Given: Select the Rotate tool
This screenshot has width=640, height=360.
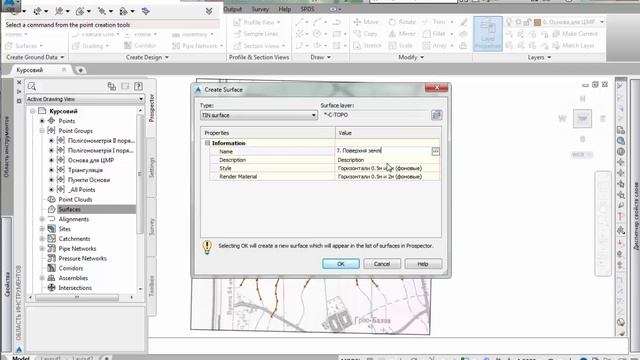Looking at the screenshot, I should tap(402, 22).
